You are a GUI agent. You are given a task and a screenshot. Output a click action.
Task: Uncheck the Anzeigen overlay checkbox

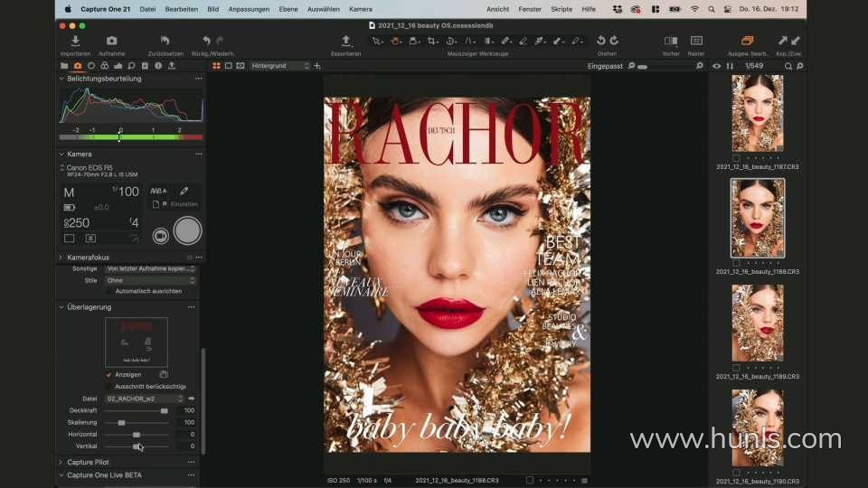109,374
